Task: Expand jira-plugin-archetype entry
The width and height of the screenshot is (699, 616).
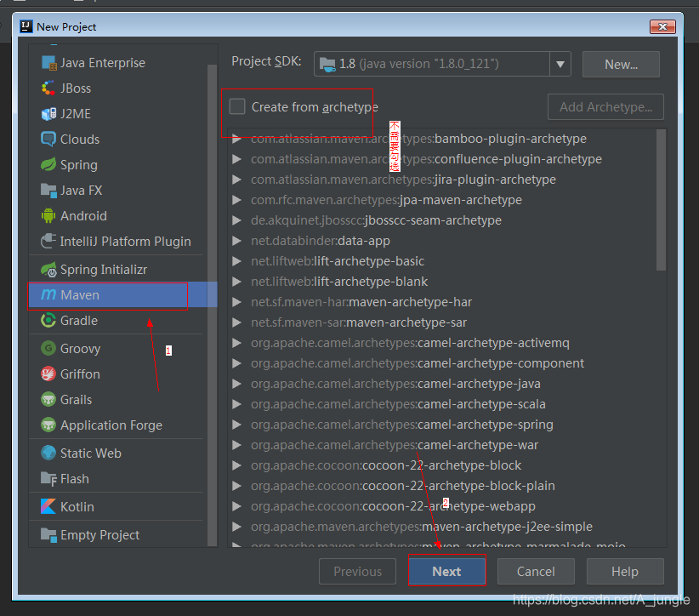Action: click(x=236, y=180)
